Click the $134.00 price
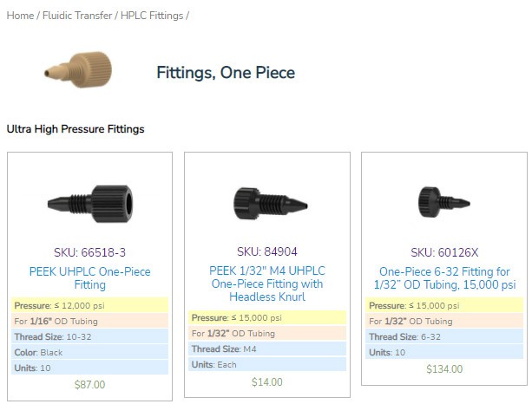The height and width of the screenshot is (404, 532). [x=444, y=369]
